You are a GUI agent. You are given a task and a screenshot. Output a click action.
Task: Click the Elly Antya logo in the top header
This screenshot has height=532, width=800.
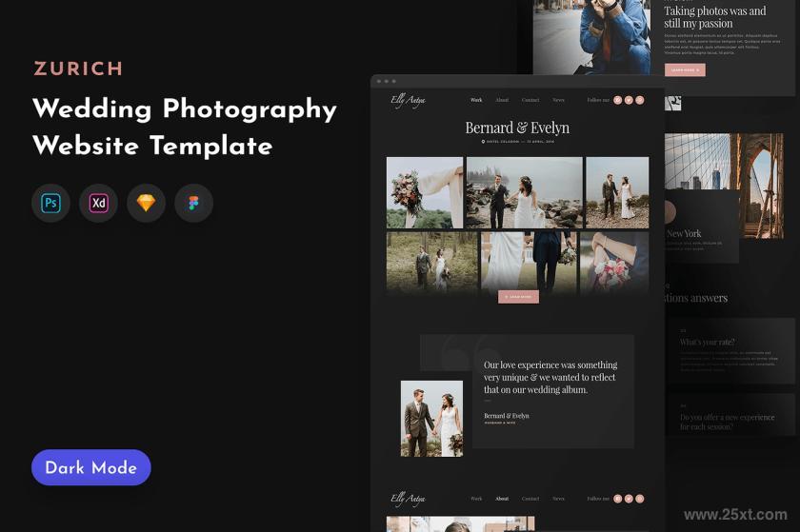point(408,101)
